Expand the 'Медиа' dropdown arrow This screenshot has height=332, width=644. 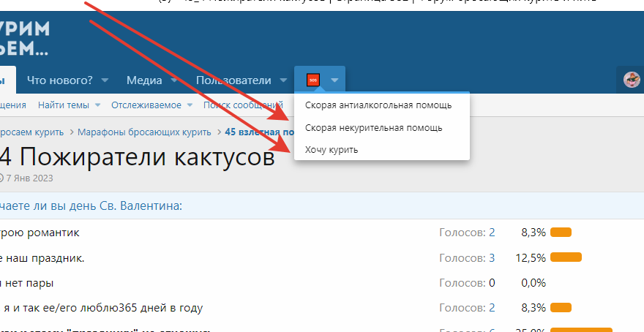(173, 80)
